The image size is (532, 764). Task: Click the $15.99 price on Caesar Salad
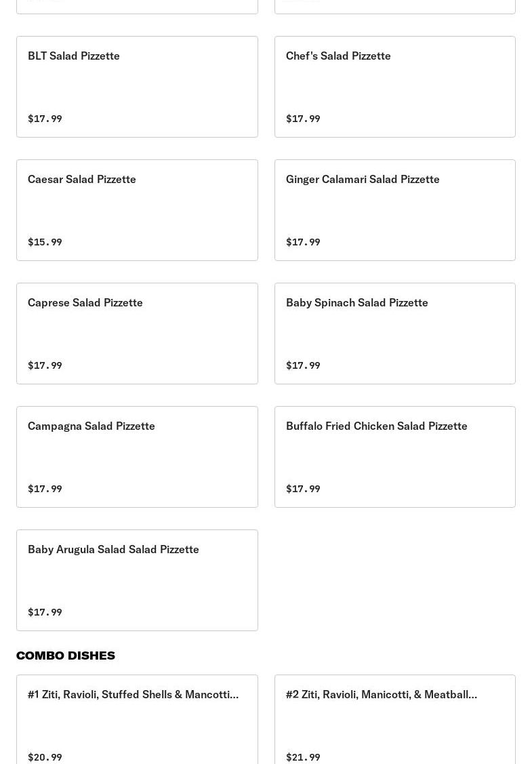click(45, 242)
